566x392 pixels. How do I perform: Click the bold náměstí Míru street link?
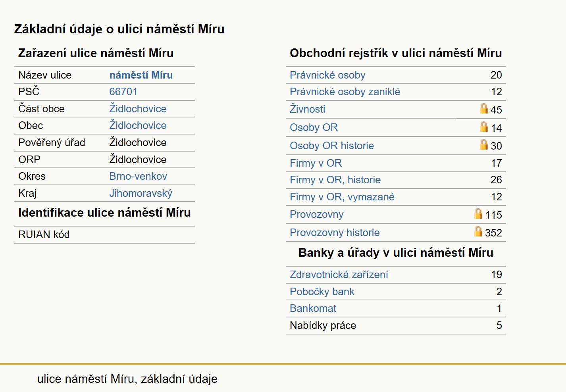pos(141,75)
